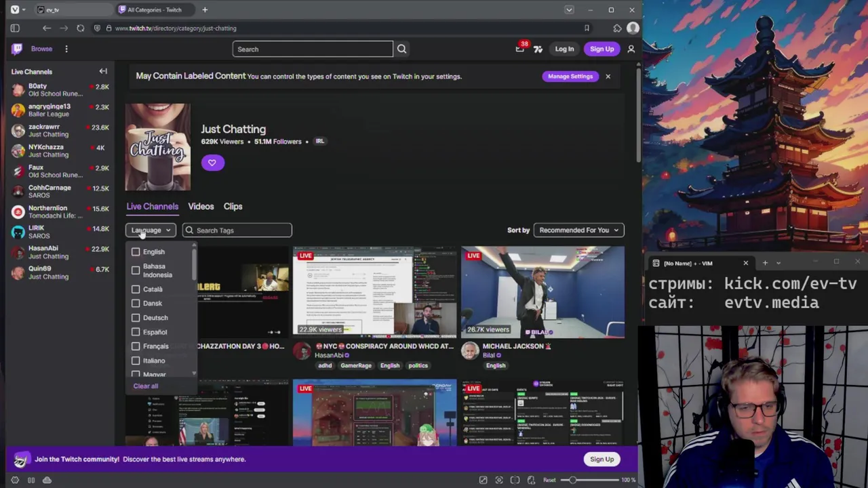Open the tab list dropdown arrow in tab bar

(569, 9)
